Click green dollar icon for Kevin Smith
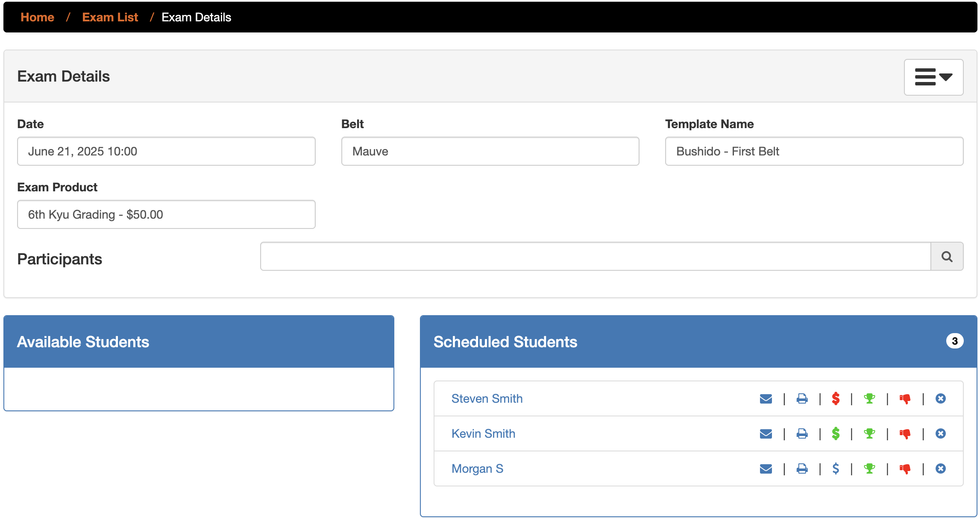 pos(836,434)
